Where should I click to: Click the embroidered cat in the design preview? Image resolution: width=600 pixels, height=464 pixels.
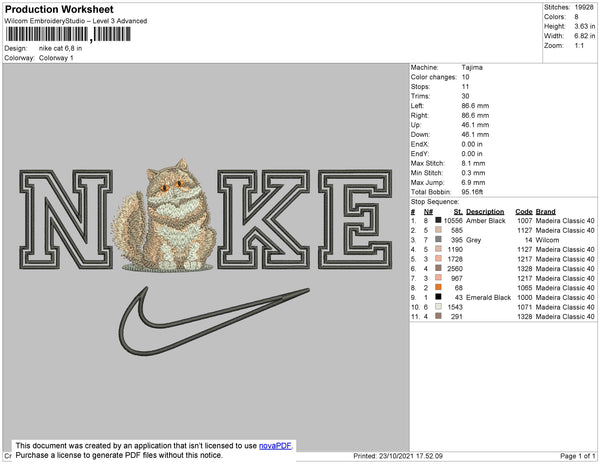pos(165,216)
